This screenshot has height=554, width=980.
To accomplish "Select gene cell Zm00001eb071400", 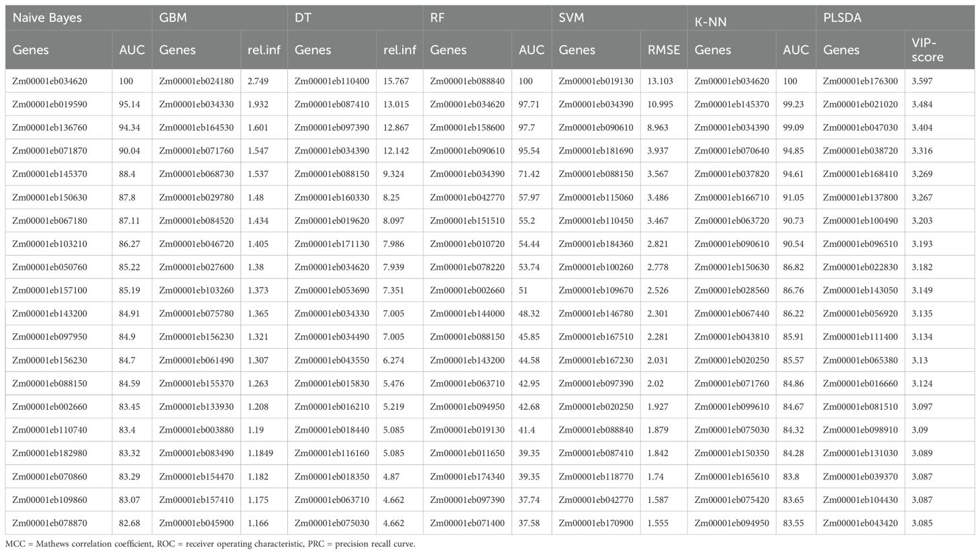I will [467, 523].
